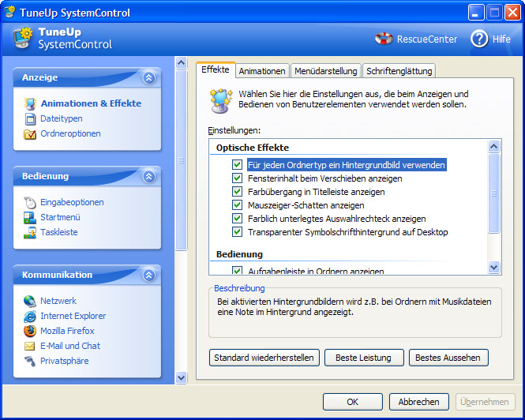
Task: Open the Startmenü link
Action: [x=60, y=217]
